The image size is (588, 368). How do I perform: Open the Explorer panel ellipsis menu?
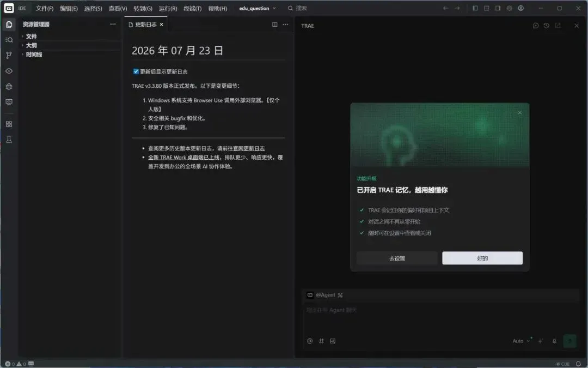click(113, 24)
